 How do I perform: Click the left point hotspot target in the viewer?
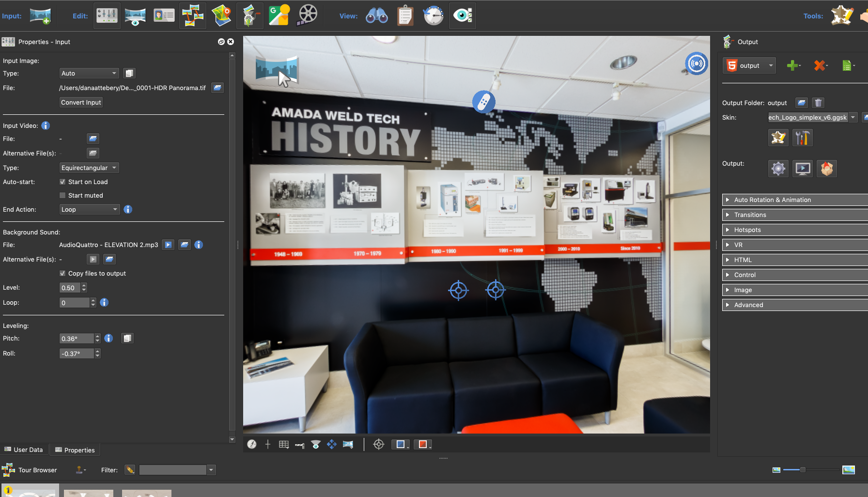point(458,291)
